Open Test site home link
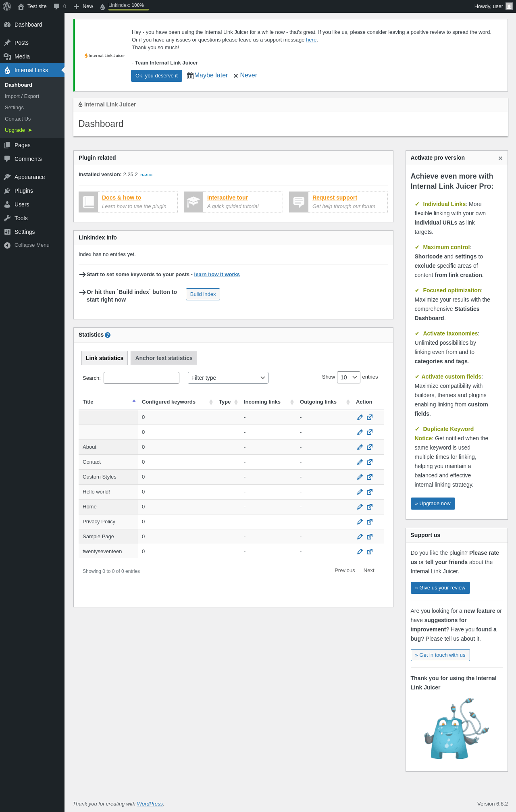This screenshot has width=516, height=812. click(x=32, y=6)
